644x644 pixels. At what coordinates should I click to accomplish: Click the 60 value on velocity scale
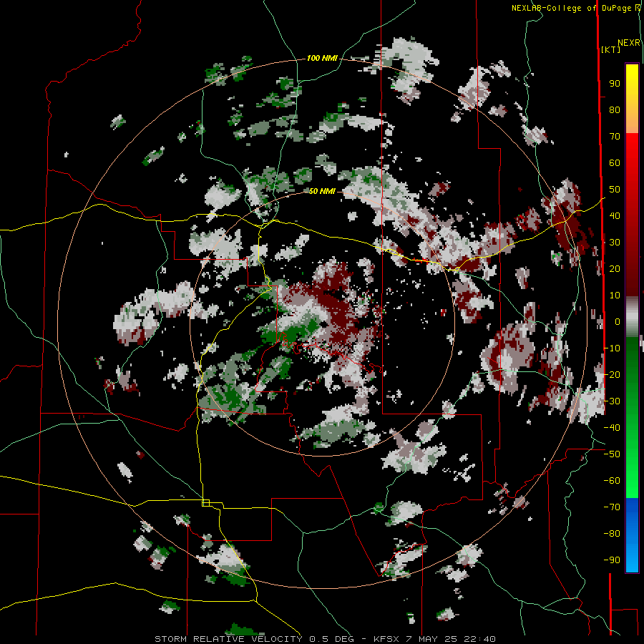pyautogui.click(x=615, y=162)
